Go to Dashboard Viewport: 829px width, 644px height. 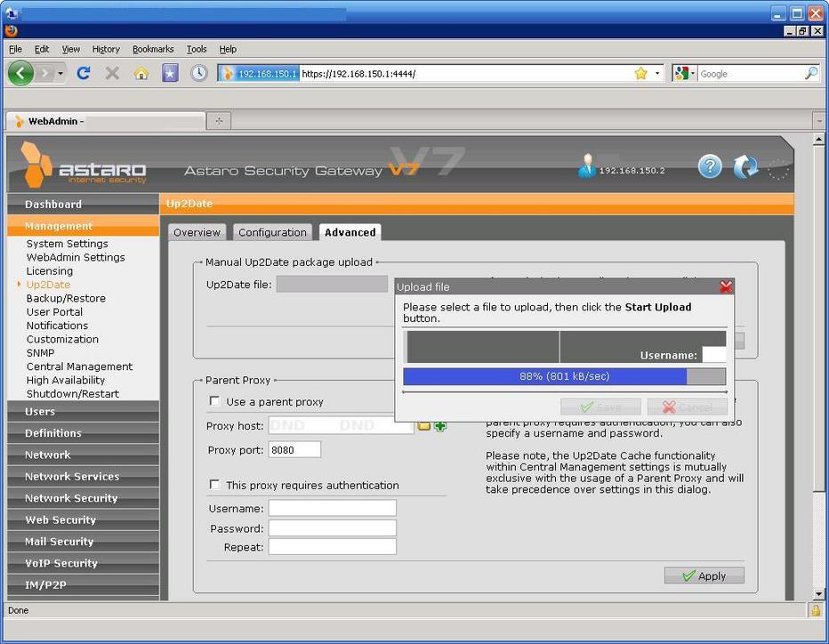click(x=83, y=204)
